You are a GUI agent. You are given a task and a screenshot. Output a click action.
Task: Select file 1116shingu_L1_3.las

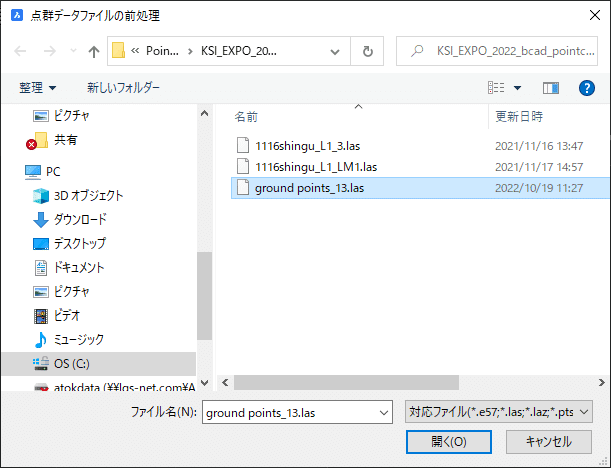pos(307,146)
